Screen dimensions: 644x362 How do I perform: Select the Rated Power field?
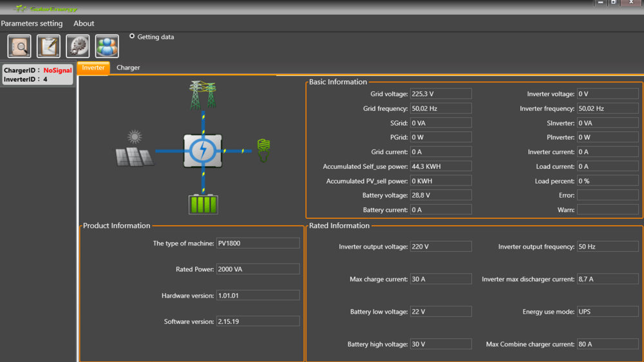(258, 269)
